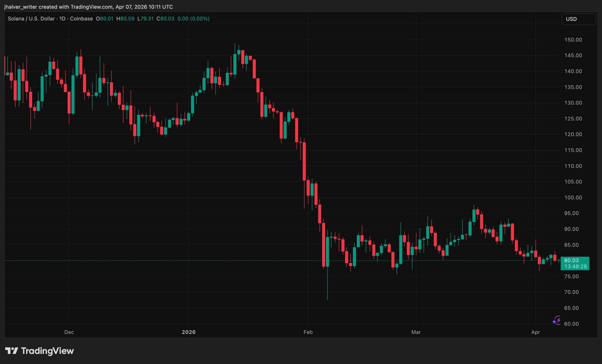Click the Solana / U.S. Dollar symbol title
602x364 pixels.
[x=31, y=19]
